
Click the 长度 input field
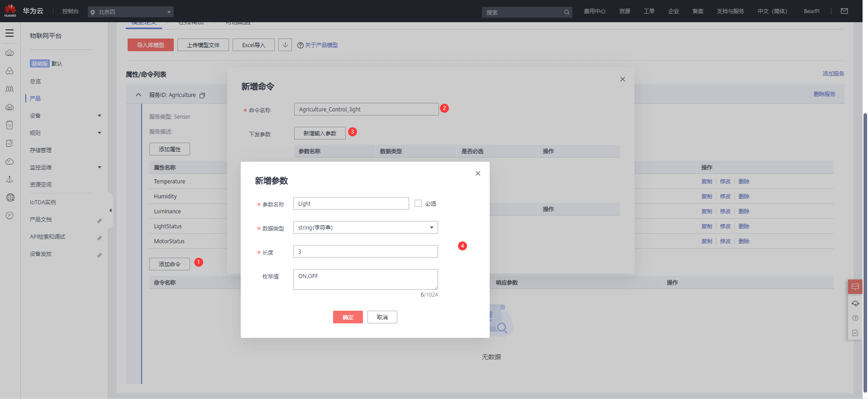(365, 251)
